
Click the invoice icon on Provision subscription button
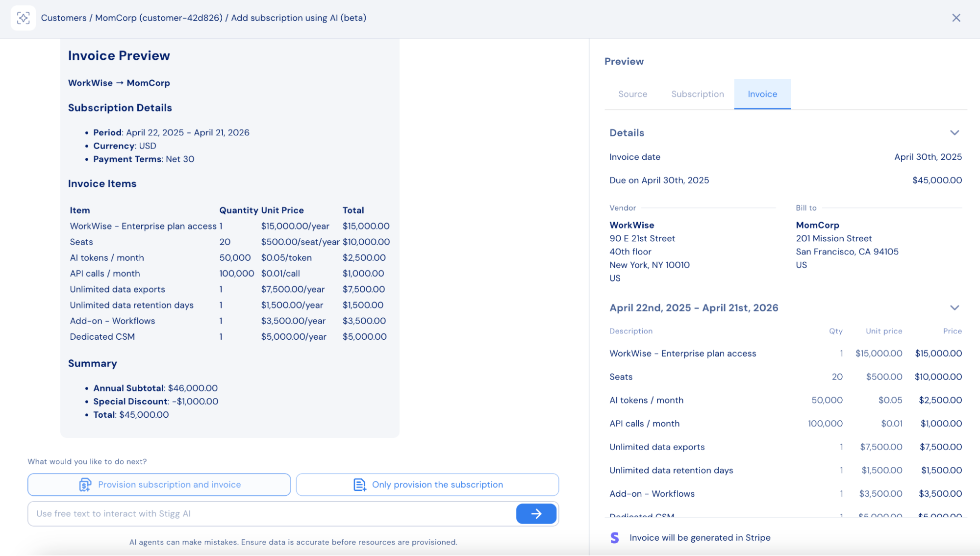85,484
